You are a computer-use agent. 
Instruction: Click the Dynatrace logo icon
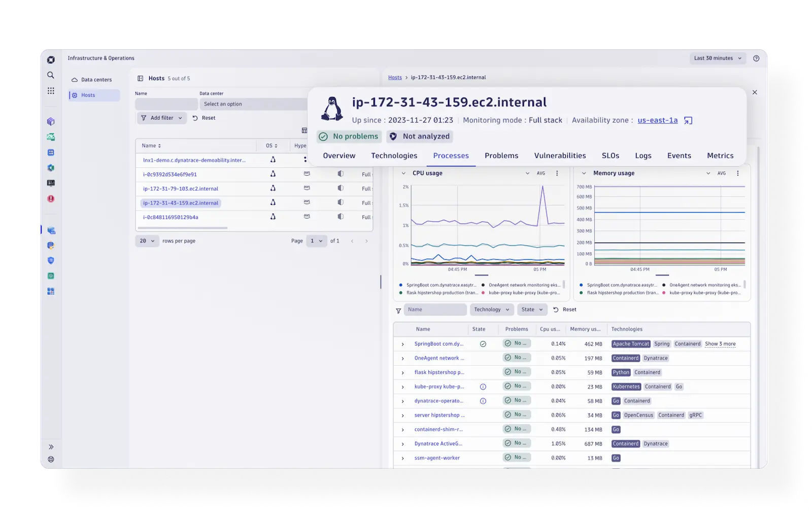[x=51, y=60]
